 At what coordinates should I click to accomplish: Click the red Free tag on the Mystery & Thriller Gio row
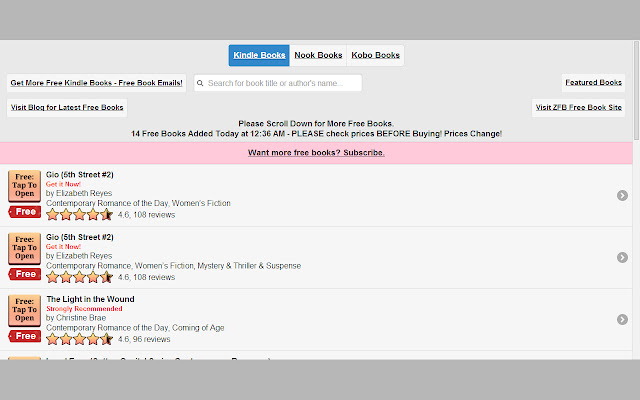(24, 274)
